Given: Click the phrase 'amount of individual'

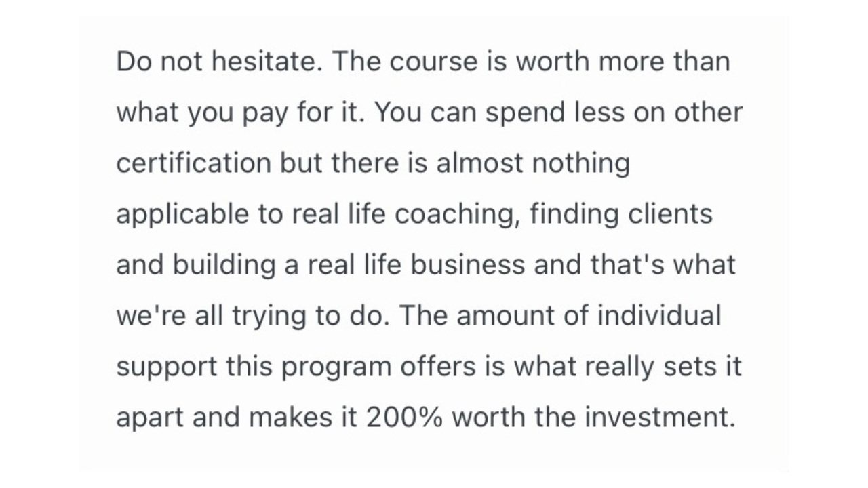Looking at the screenshot, I should [589, 317].
